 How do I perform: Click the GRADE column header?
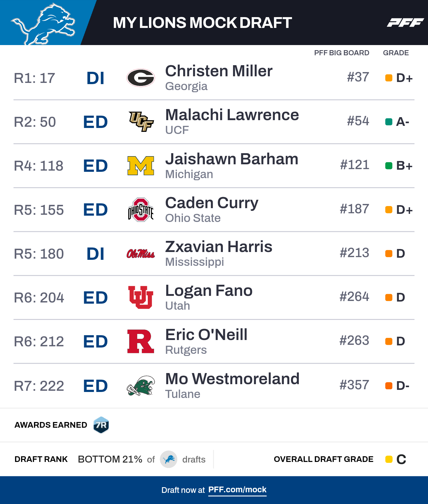pos(396,53)
